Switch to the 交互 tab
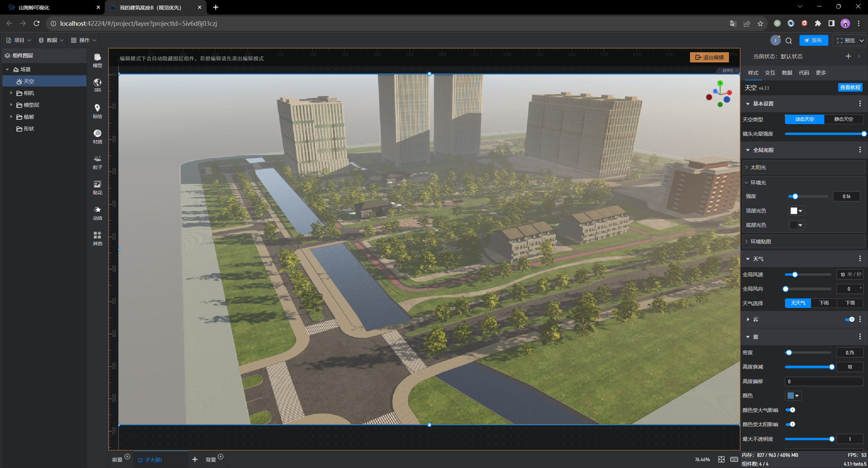 click(770, 73)
